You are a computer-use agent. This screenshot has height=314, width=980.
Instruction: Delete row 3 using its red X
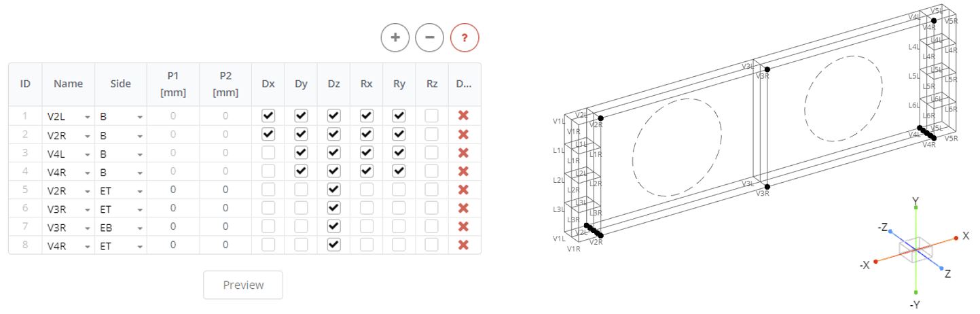click(x=464, y=153)
